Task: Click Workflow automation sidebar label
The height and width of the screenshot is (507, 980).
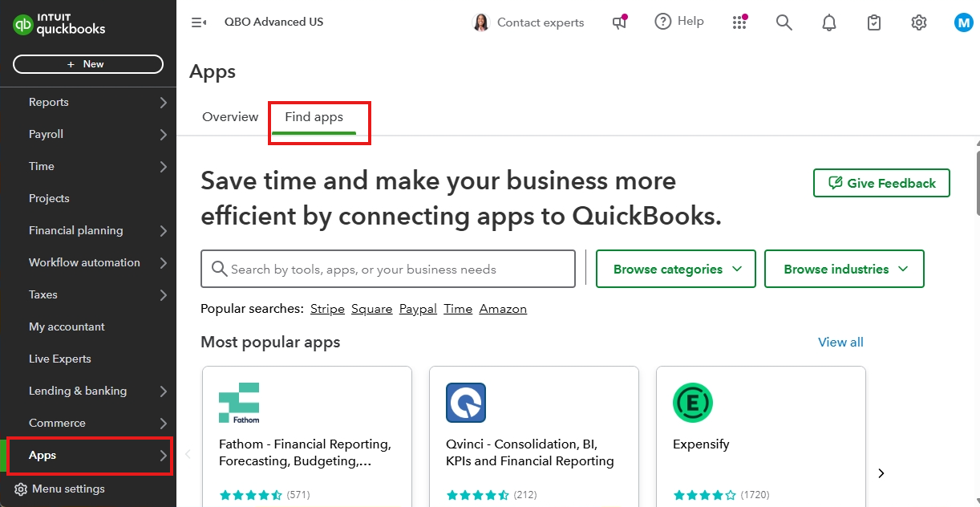Action: (x=84, y=262)
